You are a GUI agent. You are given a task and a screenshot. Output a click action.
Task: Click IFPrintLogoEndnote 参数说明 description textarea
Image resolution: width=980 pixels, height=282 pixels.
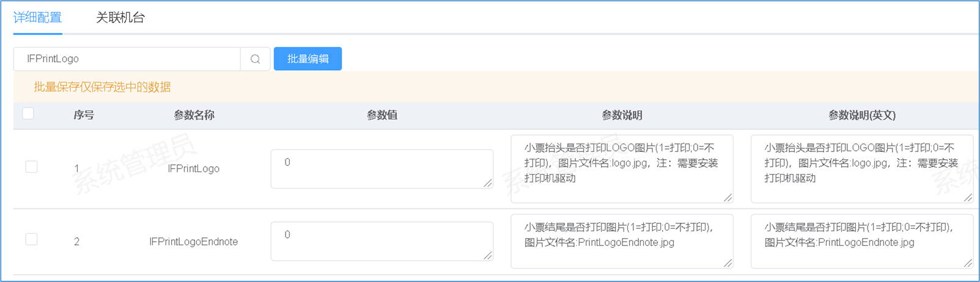click(621, 241)
